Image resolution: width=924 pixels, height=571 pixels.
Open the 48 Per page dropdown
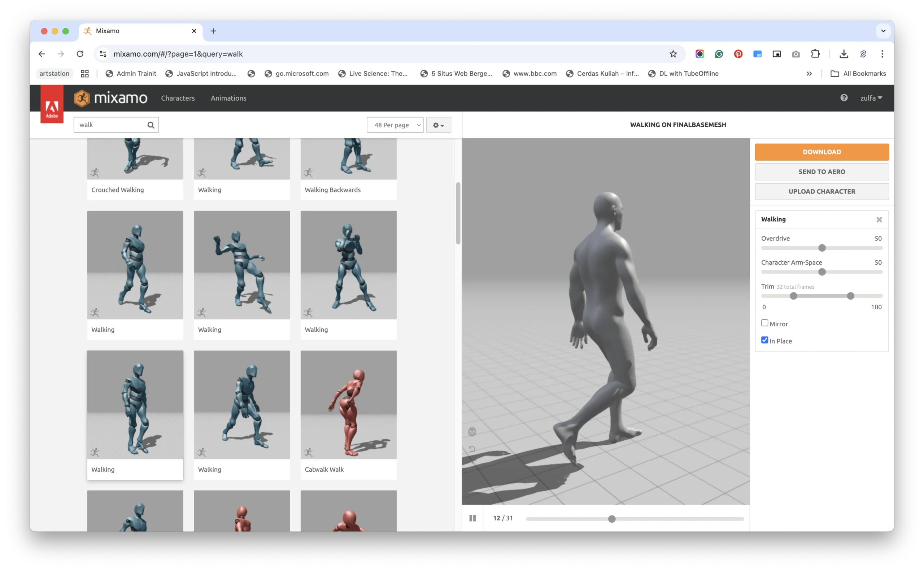pyautogui.click(x=395, y=125)
